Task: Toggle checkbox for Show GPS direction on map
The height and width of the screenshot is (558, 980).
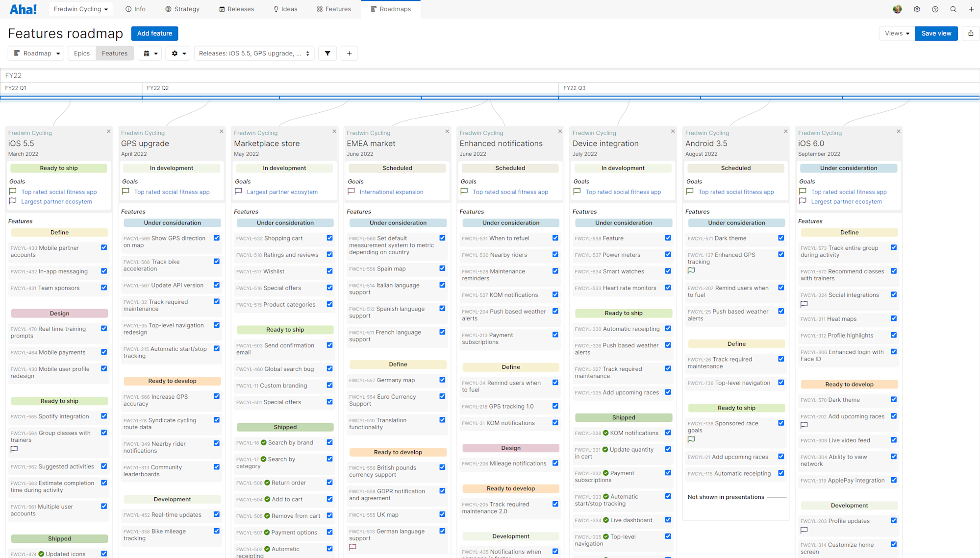Action: [217, 238]
